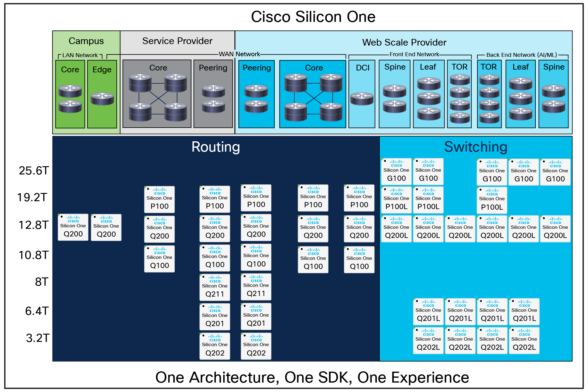
Task: Click the 3.2T bandwidth label
Action: coord(38,338)
